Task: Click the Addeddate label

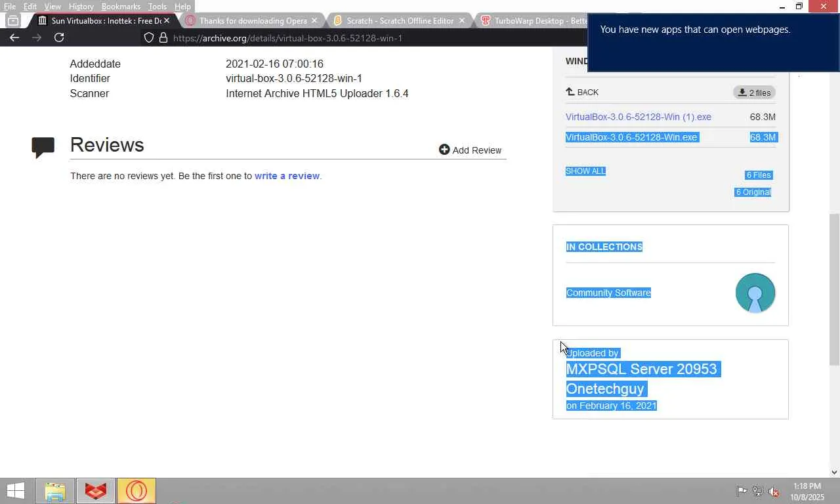Action: 95,64
